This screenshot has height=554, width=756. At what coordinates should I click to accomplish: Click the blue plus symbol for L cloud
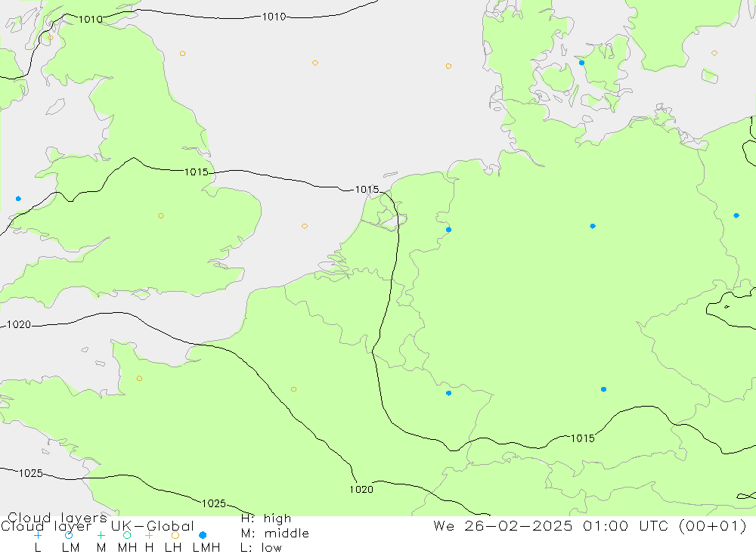click(x=38, y=535)
